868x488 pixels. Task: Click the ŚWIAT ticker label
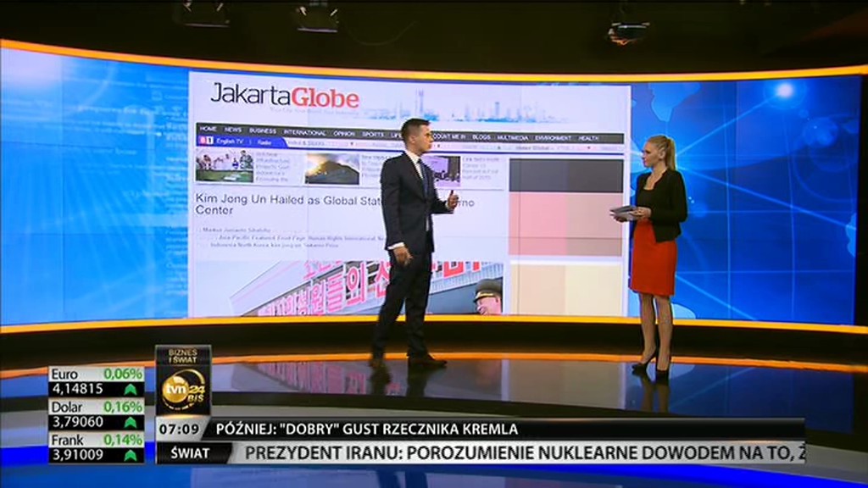click(190, 453)
